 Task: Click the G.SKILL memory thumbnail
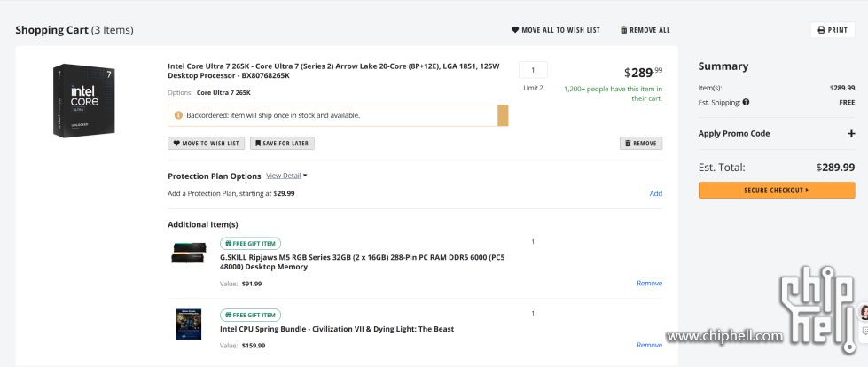pos(188,253)
